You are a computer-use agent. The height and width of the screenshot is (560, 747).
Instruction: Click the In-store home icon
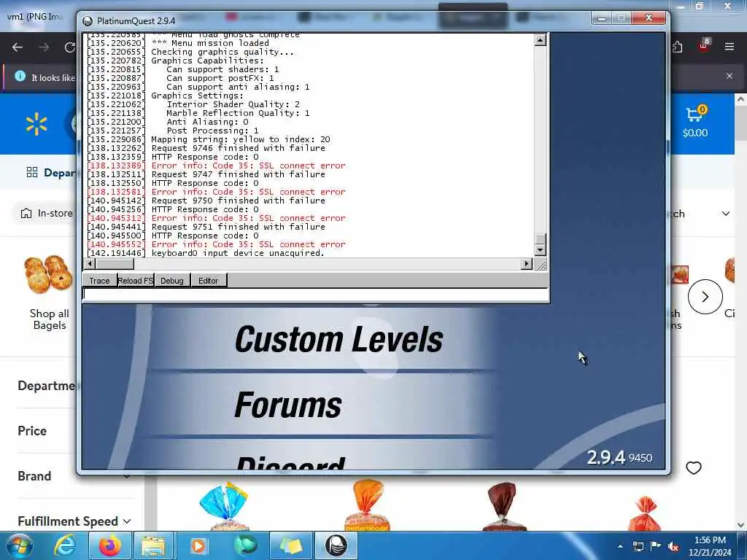click(x=26, y=214)
